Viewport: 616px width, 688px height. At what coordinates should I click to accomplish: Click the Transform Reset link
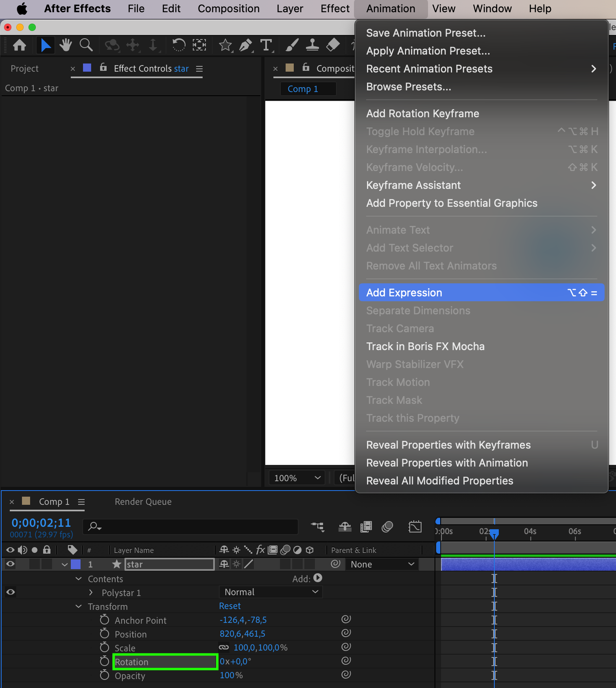point(230,606)
